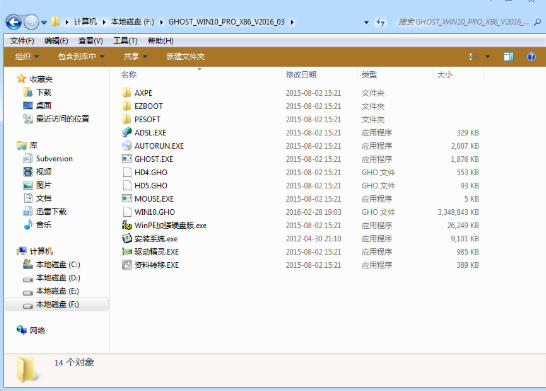Viewport: 546px width, 391px height.
Task: Click the 新建文件夹 button
Action: (x=185, y=56)
